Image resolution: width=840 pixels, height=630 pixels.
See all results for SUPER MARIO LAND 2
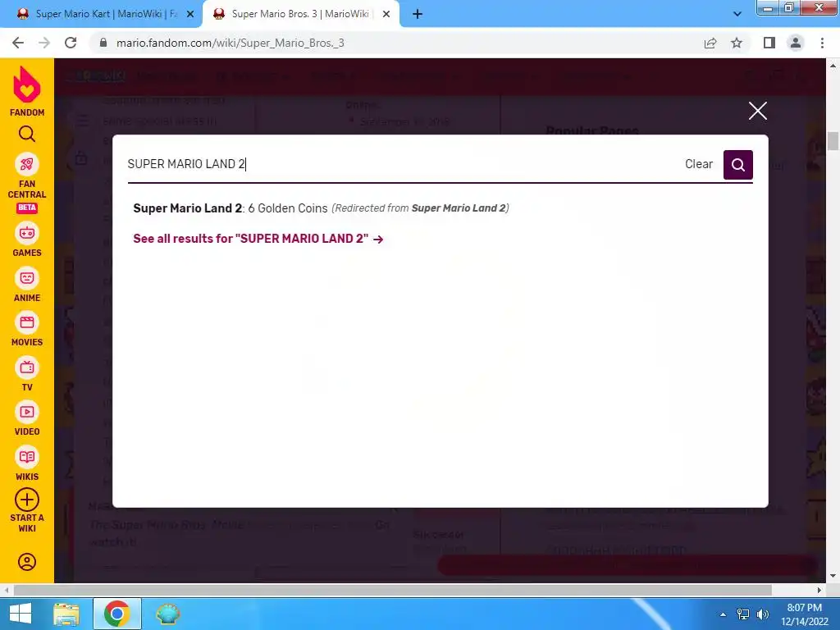pos(258,239)
